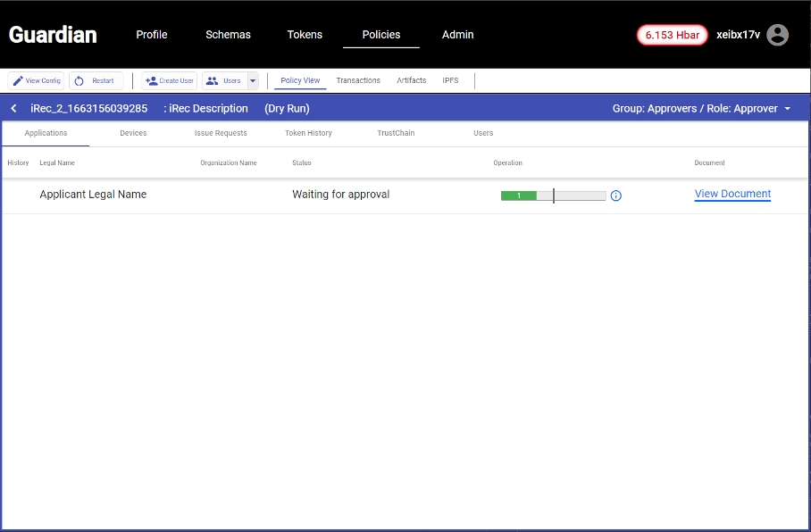Open the IPFS tab

(450, 81)
